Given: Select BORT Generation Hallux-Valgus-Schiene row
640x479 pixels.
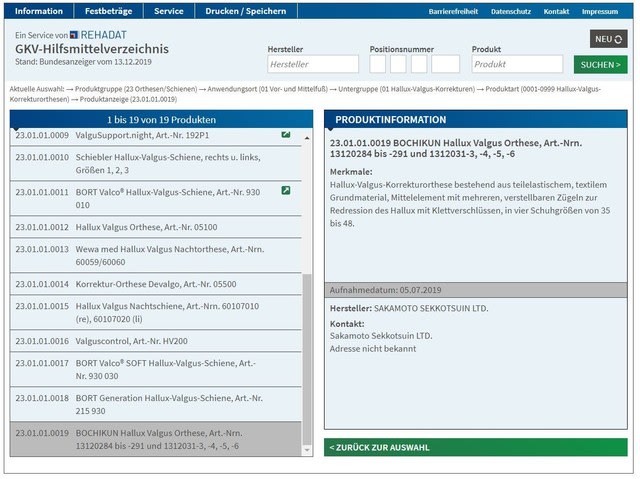Looking at the screenshot, I should 156,405.
